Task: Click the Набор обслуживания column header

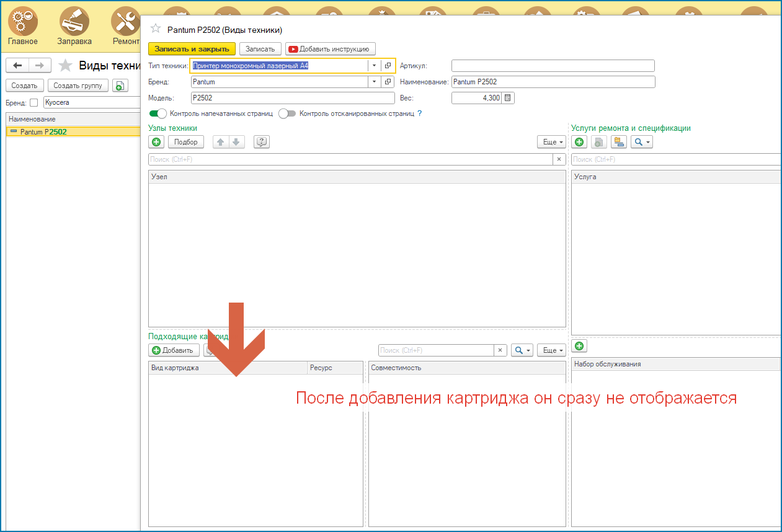Action: click(676, 364)
